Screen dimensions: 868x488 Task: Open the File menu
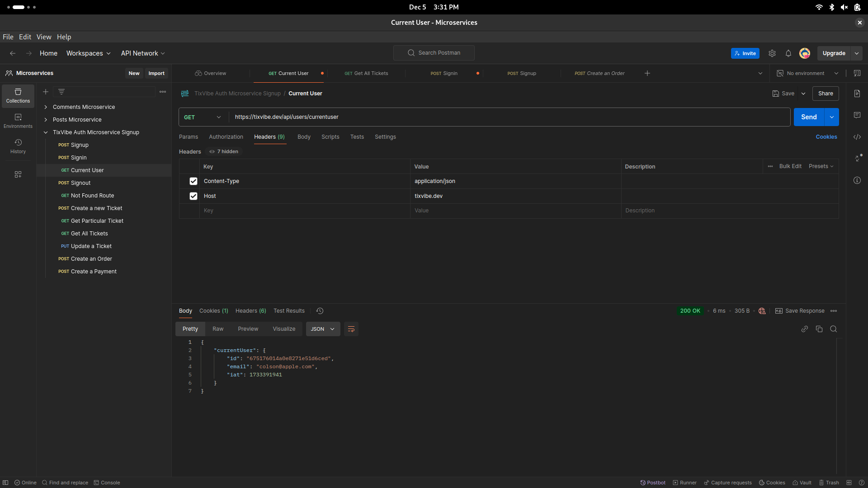8,37
